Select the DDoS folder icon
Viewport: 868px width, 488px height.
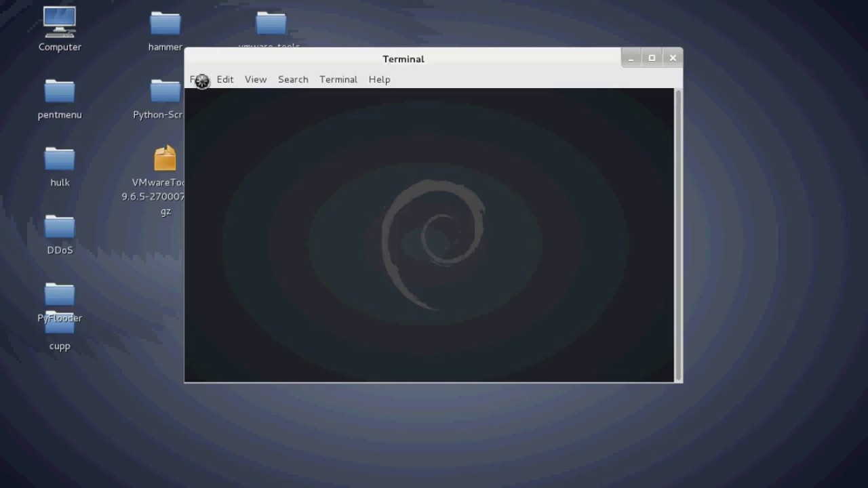click(60, 227)
